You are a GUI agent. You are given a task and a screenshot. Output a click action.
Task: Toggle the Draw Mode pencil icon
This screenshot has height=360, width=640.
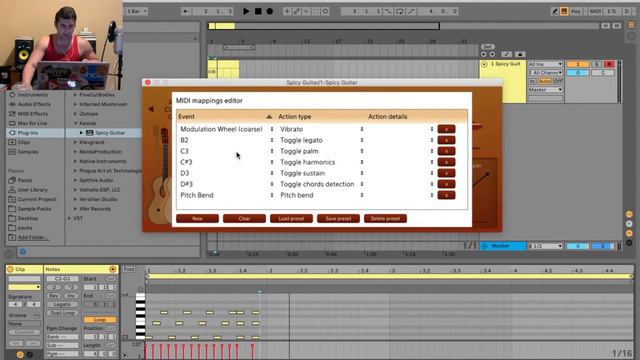coord(555,11)
